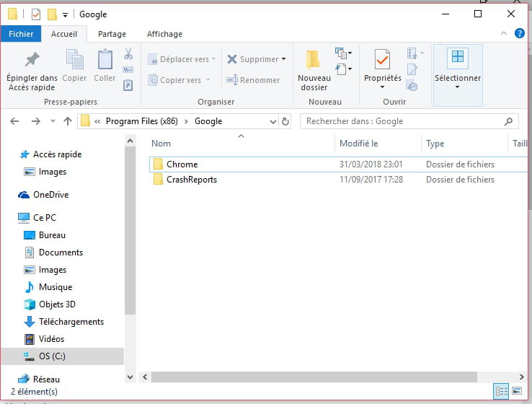Open the Supprimer dropdown arrow

click(283, 59)
